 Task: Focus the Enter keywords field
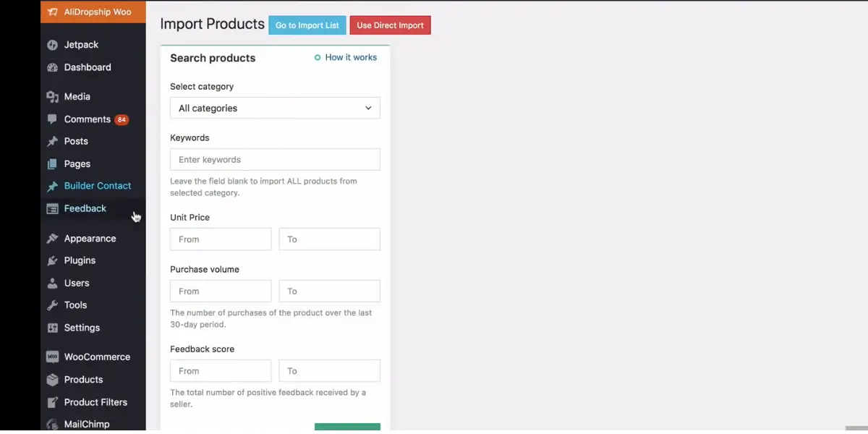point(275,160)
